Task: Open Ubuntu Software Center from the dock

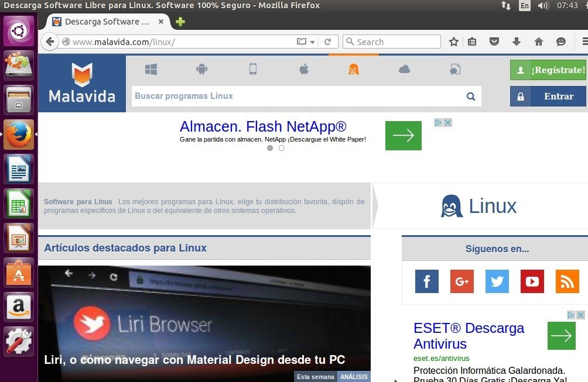Action: coord(18,273)
